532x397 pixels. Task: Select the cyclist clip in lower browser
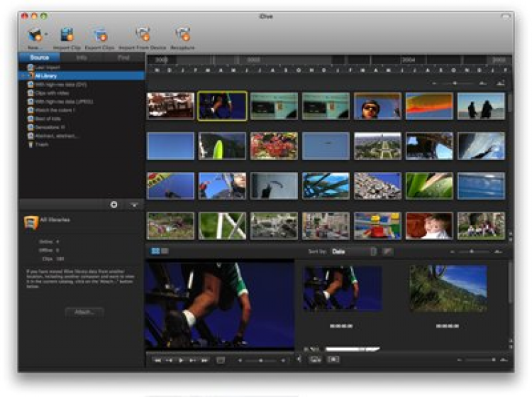pos(343,288)
